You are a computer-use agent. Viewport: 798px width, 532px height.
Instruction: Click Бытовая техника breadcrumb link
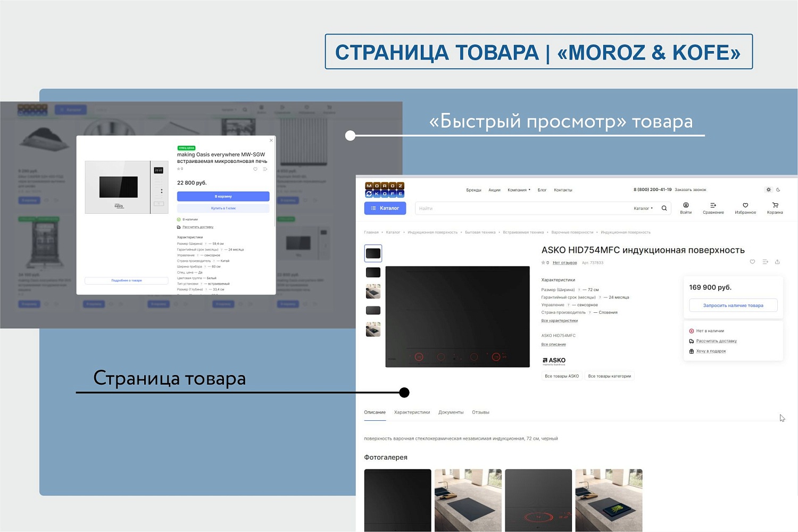click(480, 232)
